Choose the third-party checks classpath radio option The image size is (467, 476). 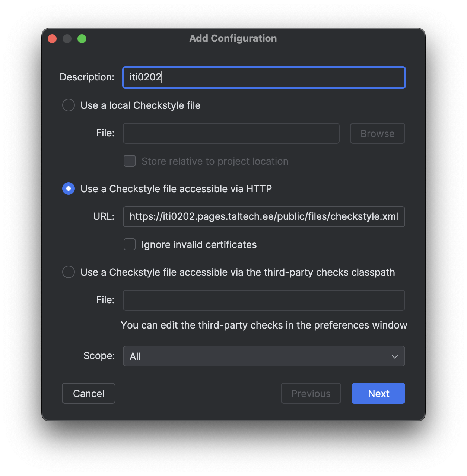pos(69,272)
